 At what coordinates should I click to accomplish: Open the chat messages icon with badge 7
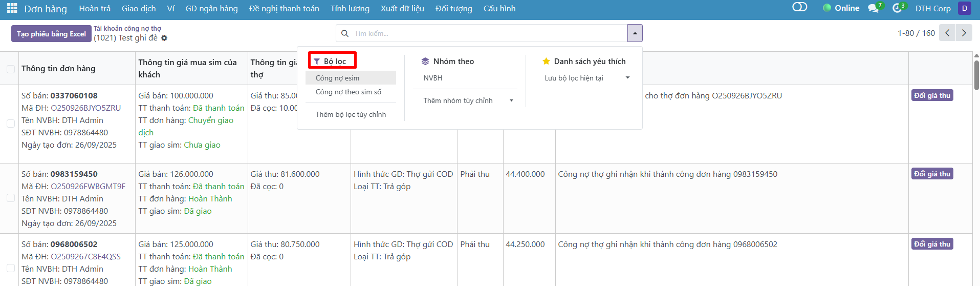(x=874, y=8)
